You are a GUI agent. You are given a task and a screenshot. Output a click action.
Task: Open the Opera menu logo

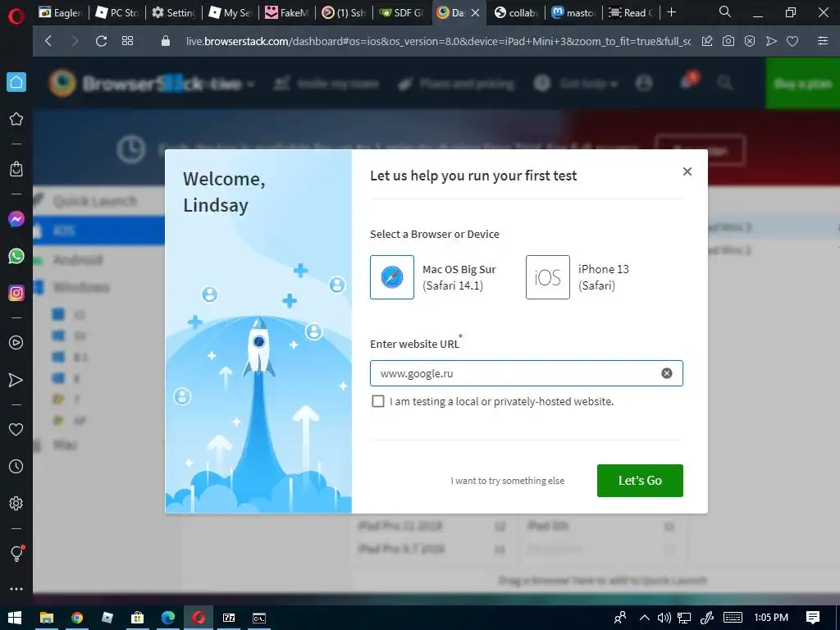pyautogui.click(x=16, y=17)
